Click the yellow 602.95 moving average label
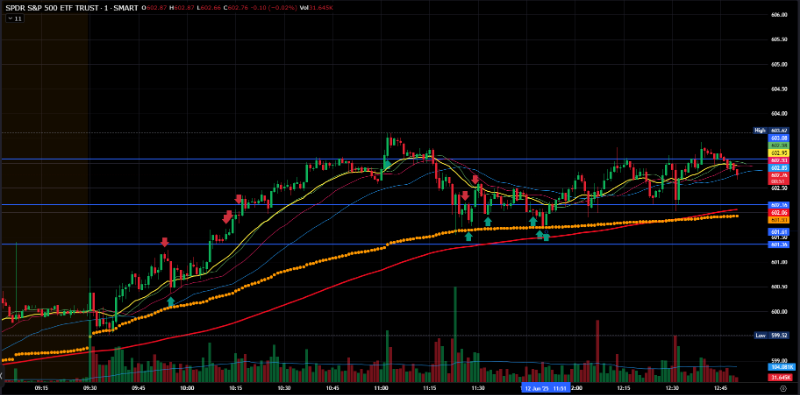800x395 pixels. pyautogui.click(x=779, y=153)
